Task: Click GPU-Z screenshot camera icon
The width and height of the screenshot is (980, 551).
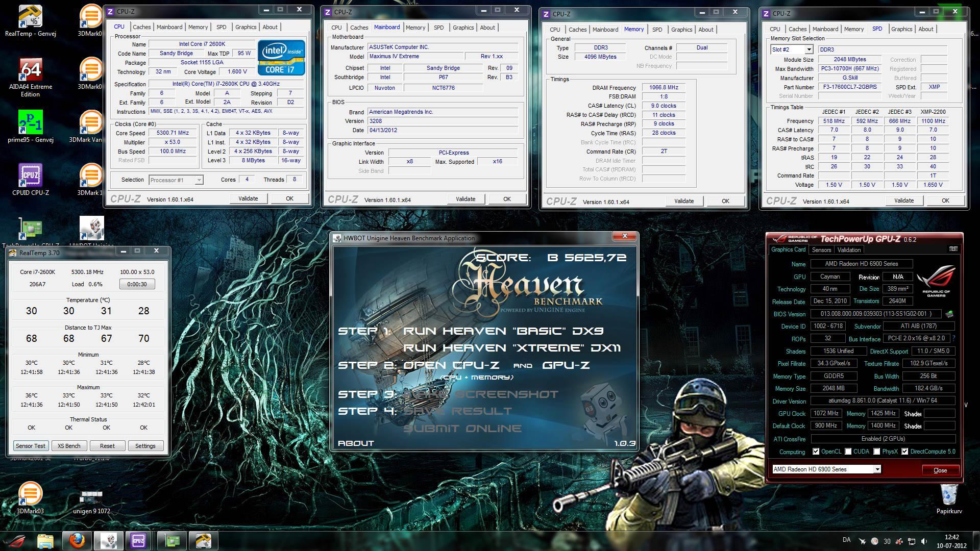Action: (x=953, y=249)
